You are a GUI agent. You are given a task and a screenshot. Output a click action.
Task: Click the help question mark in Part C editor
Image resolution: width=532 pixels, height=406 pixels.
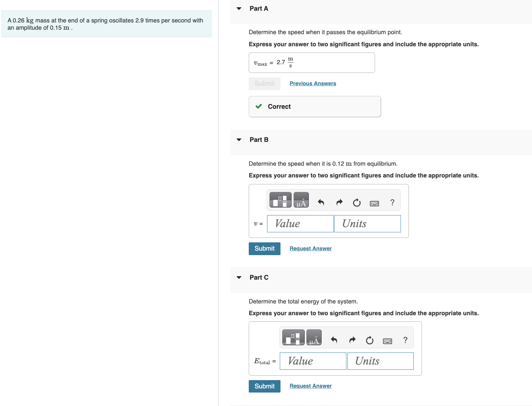[405, 340]
